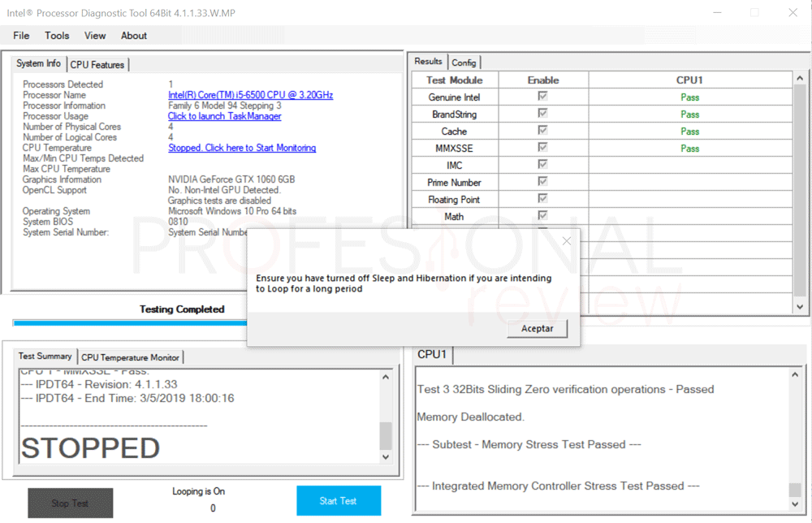Click the Memory Stress Test Passed line
Viewport: 812px width, 523px height.
point(529,444)
